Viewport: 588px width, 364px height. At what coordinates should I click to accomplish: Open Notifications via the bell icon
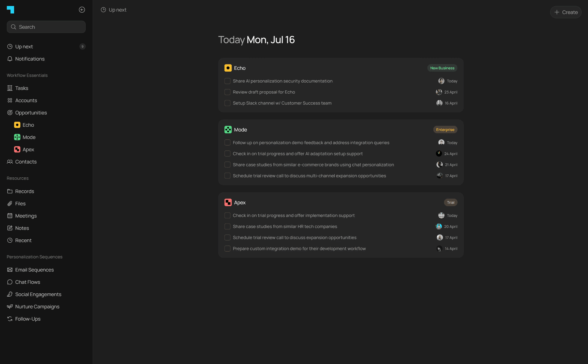click(10, 59)
